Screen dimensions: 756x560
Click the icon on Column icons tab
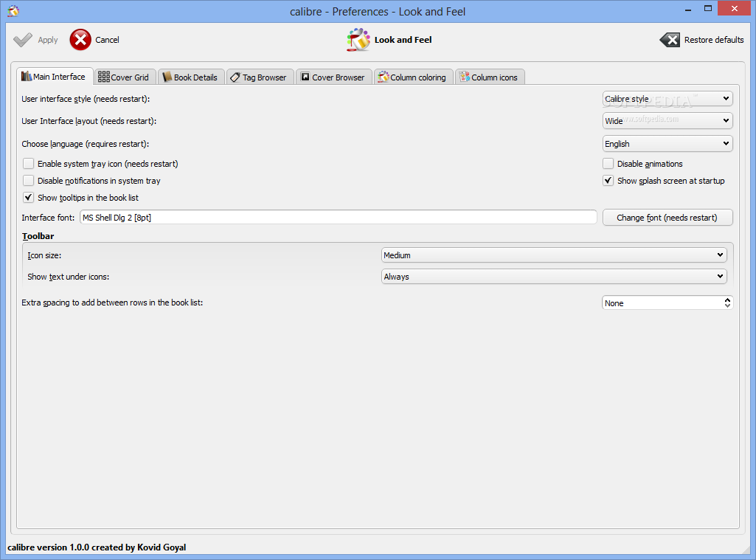(465, 77)
